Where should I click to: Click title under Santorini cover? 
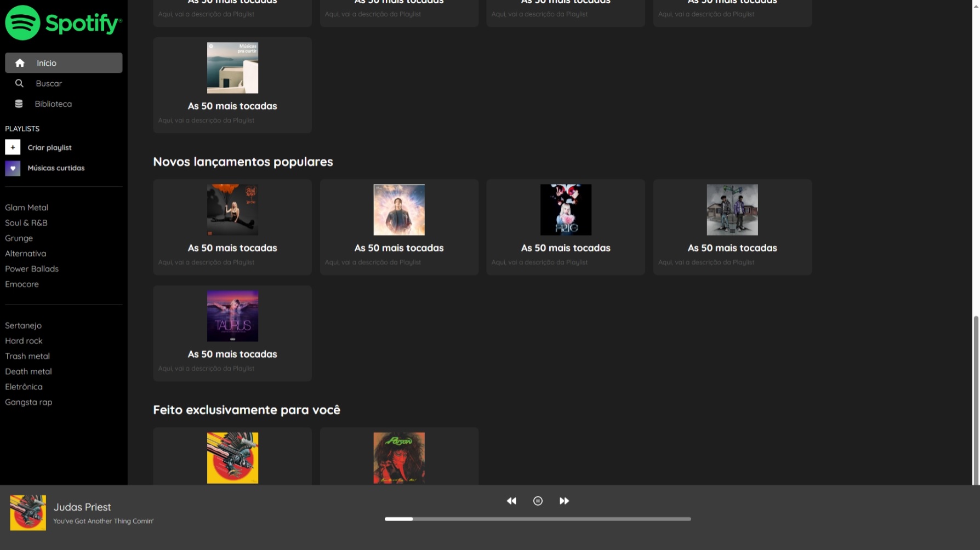coord(232,106)
